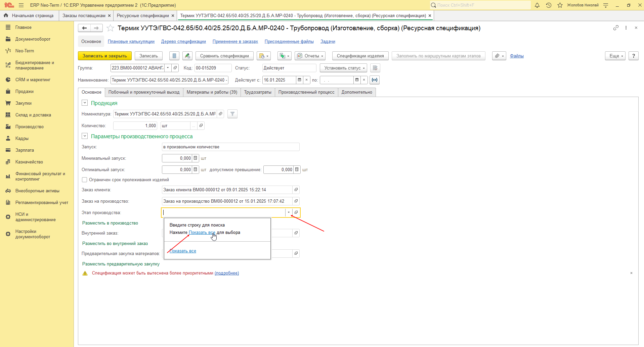Open Производство section in sidebar

pos(30,127)
